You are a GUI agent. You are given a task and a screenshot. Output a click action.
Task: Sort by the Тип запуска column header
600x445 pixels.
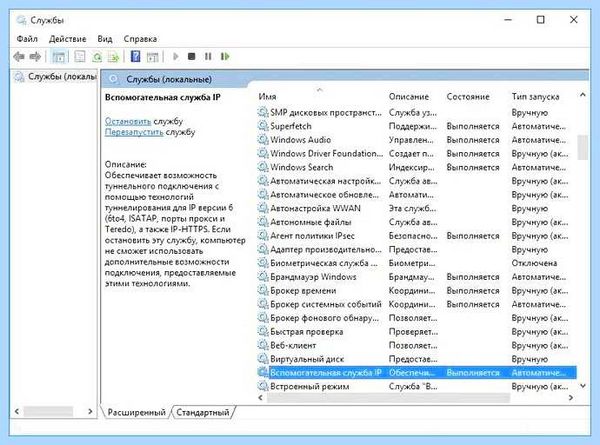click(535, 96)
